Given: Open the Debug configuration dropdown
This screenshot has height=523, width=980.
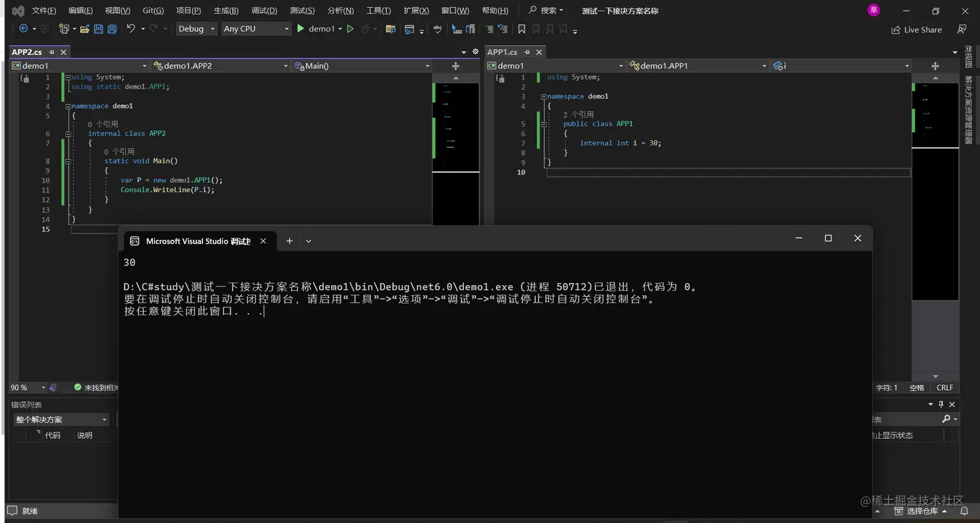Looking at the screenshot, I should tap(196, 29).
